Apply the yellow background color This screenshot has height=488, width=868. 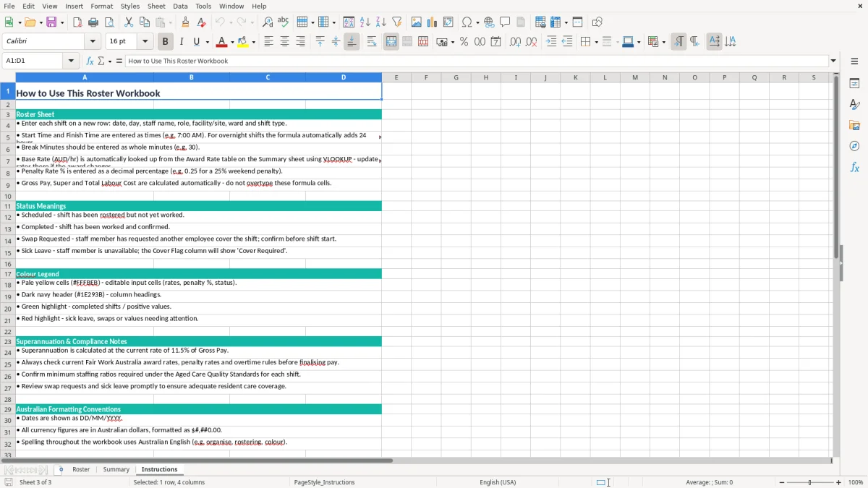click(x=243, y=42)
